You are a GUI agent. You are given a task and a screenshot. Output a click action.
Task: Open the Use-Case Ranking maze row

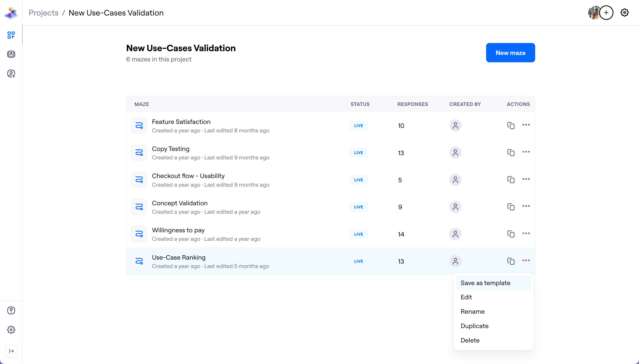(179, 258)
